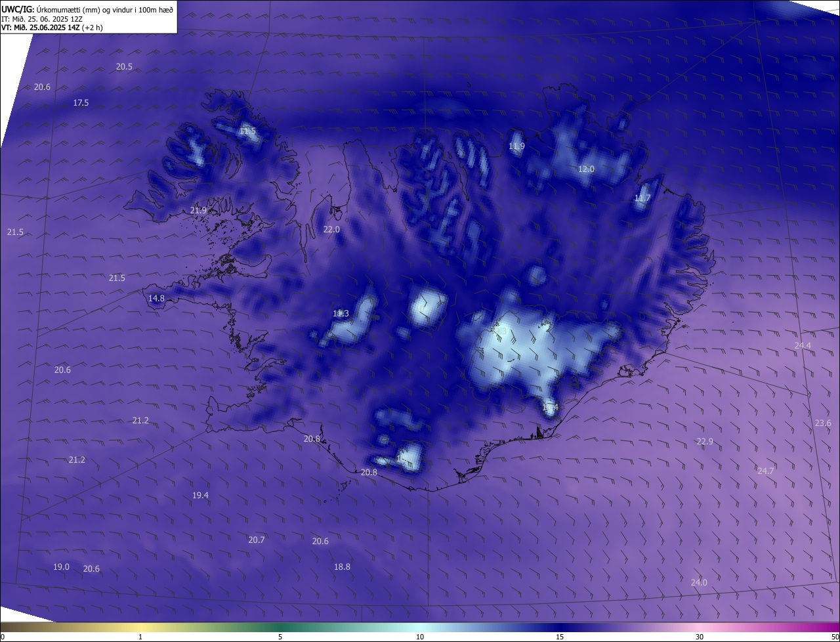Click the colour scale label 15

pos(560,637)
